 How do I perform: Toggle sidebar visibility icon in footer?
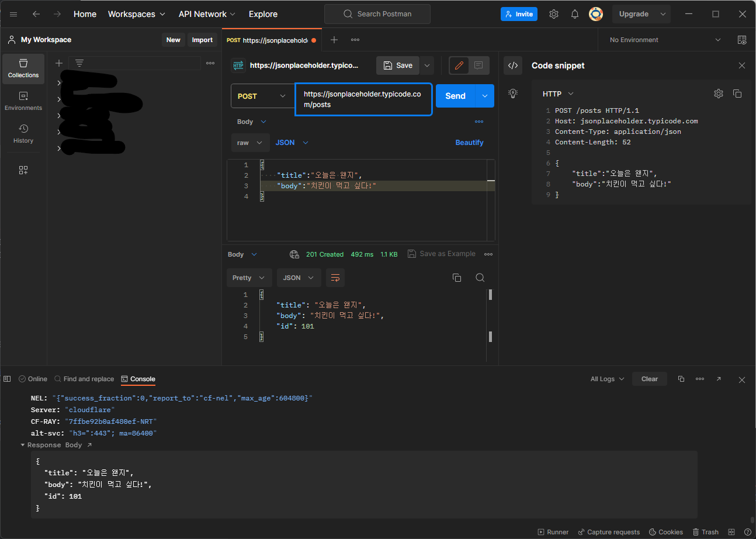(x=7, y=379)
